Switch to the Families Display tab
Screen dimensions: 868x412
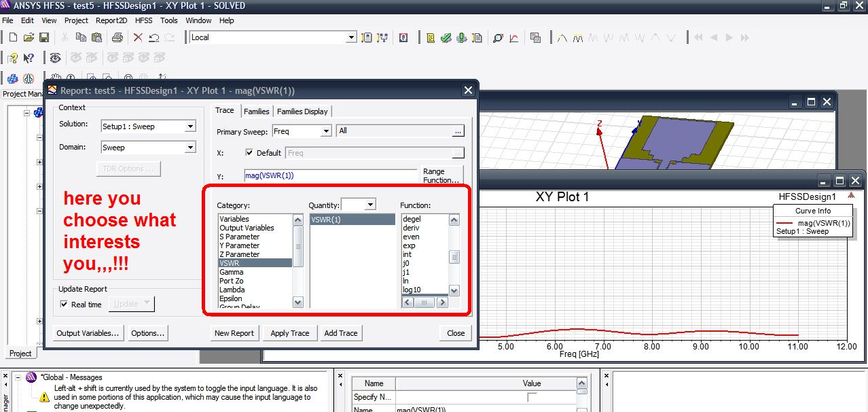[302, 111]
